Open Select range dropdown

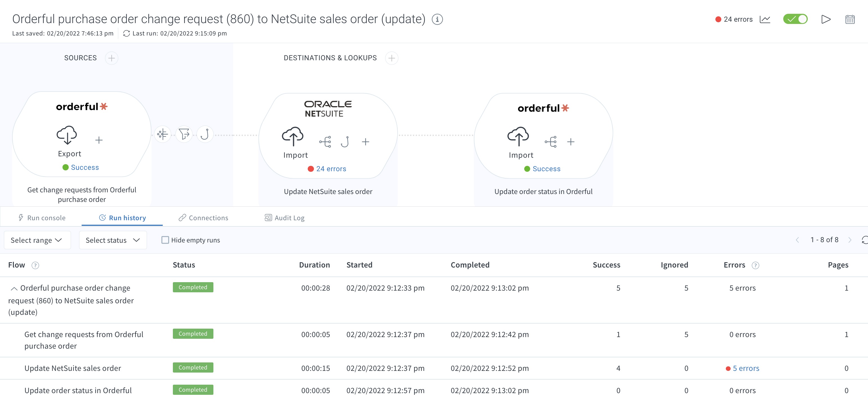pyautogui.click(x=37, y=240)
